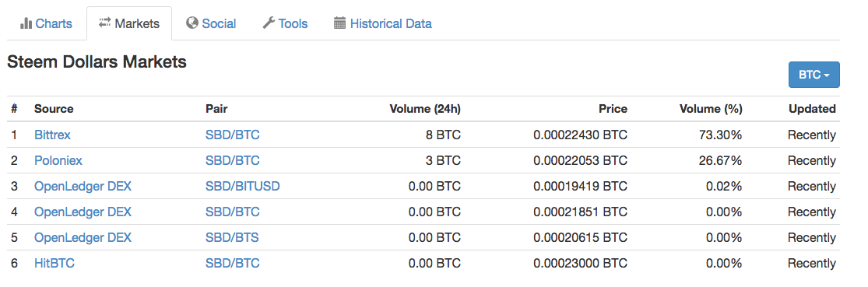Click the Source column header
Image resolution: width=868 pixels, height=287 pixels.
54,109
